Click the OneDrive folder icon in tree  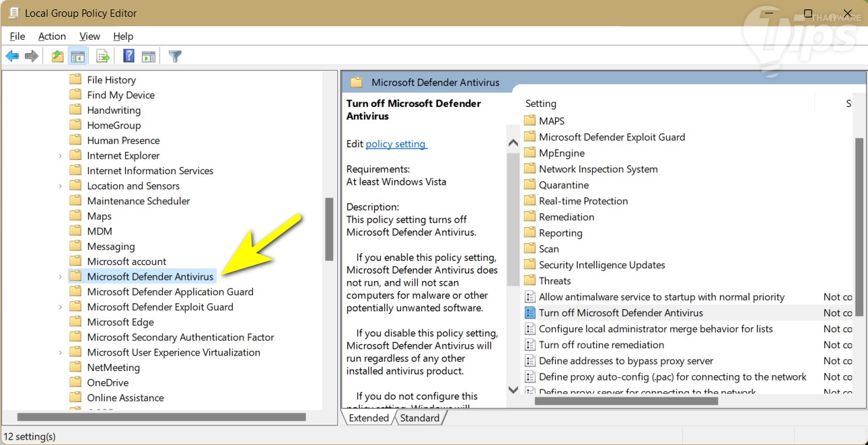[x=75, y=382]
